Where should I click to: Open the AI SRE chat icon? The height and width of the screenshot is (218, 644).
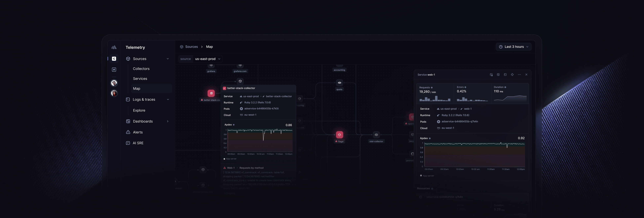[128, 143]
